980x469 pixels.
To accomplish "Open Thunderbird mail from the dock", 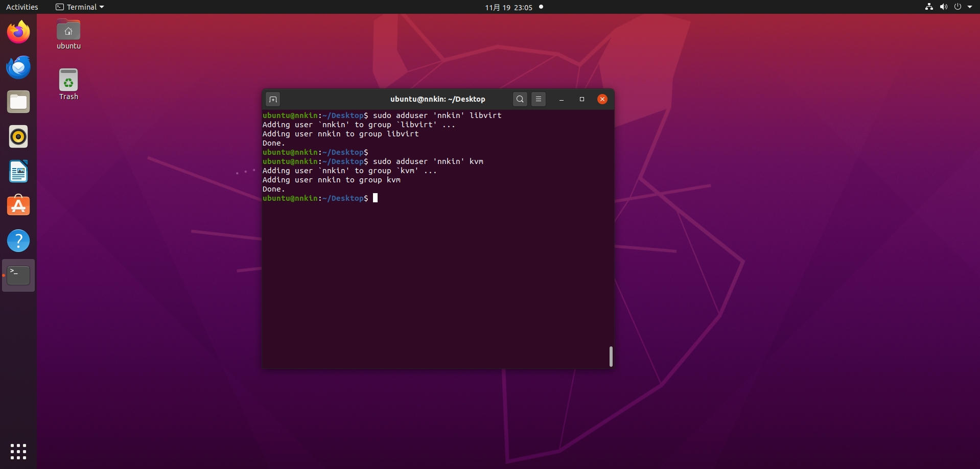I will [x=18, y=67].
